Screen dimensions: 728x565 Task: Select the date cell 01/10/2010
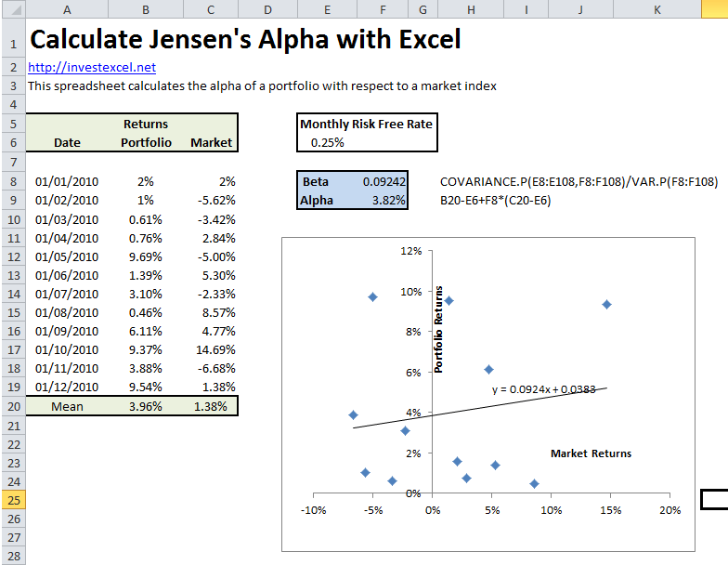tap(67, 349)
